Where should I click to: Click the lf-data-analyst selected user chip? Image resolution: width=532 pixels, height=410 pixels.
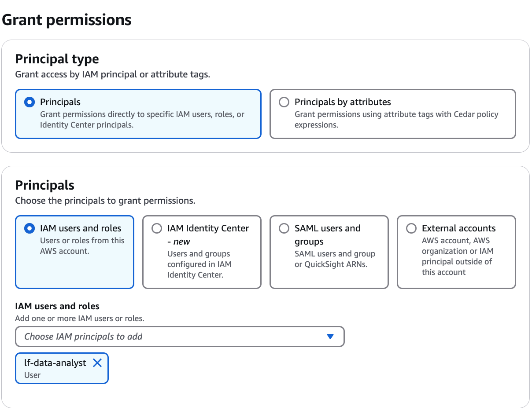tap(55, 368)
